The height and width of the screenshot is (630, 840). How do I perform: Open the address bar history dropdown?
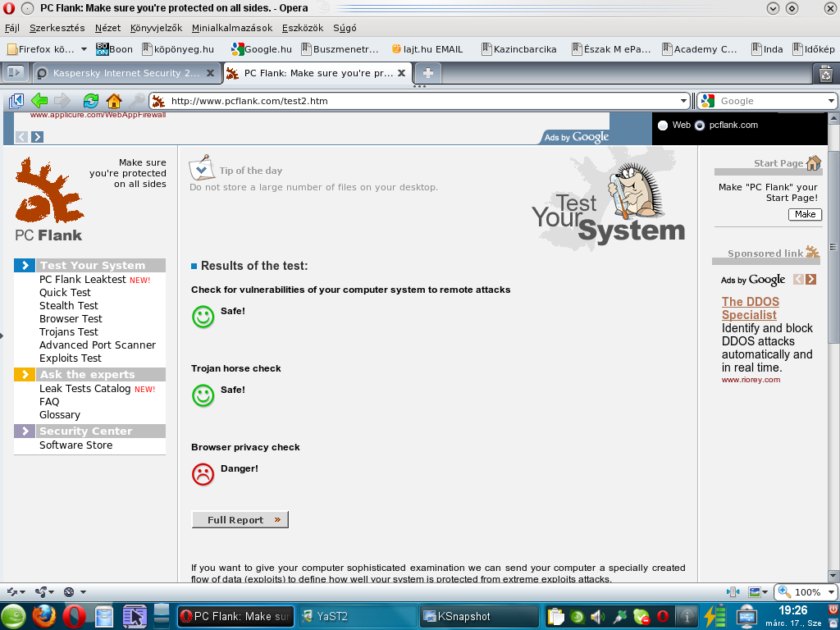coord(683,101)
